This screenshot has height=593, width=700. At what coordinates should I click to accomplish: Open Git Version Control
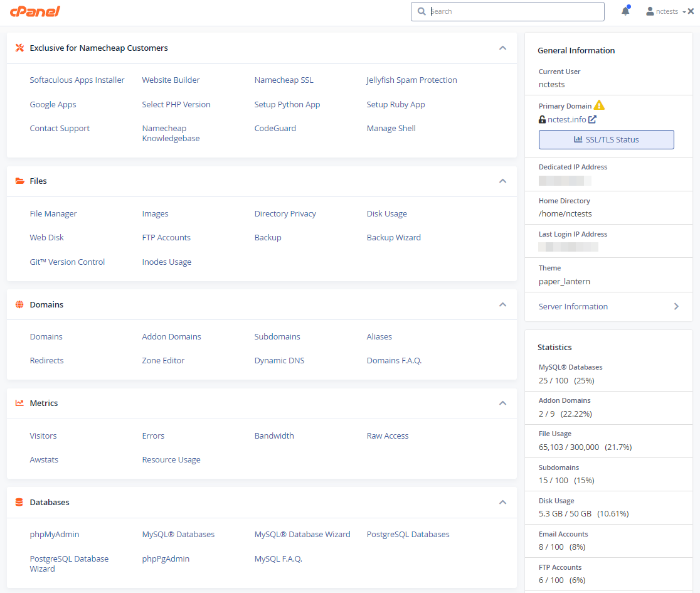click(x=67, y=262)
